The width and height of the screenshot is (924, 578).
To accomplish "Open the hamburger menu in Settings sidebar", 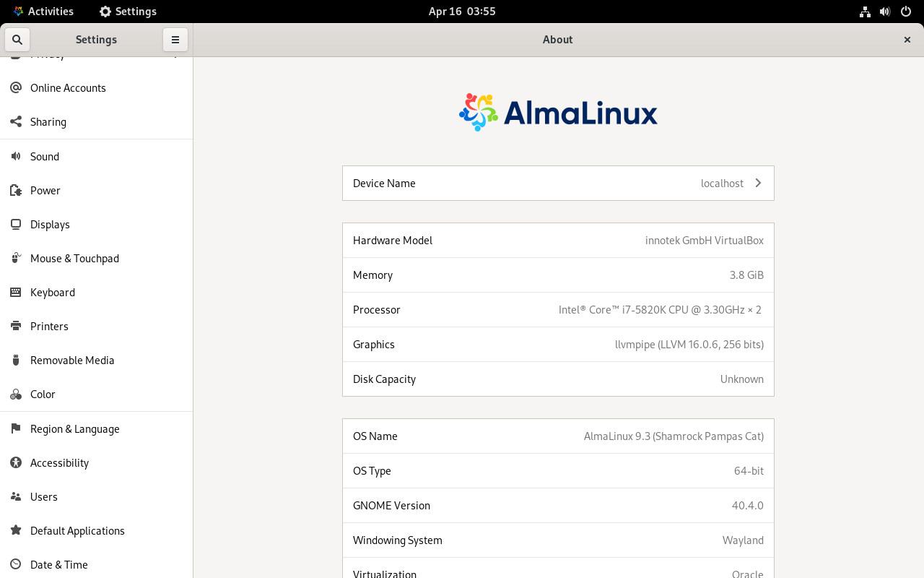I will [175, 40].
